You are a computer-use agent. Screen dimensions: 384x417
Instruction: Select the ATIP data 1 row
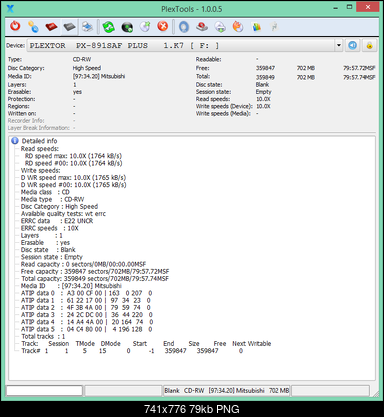[86, 300]
